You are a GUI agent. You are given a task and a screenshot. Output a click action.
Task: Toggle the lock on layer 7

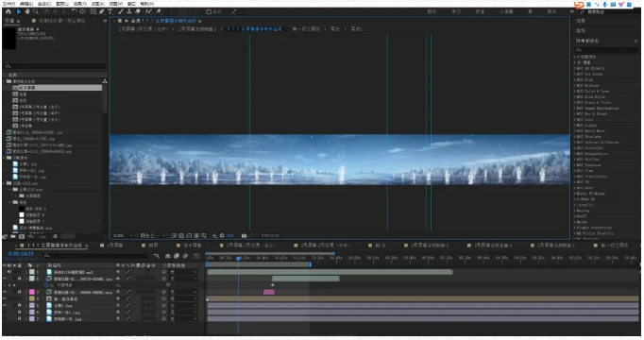click(19, 318)
